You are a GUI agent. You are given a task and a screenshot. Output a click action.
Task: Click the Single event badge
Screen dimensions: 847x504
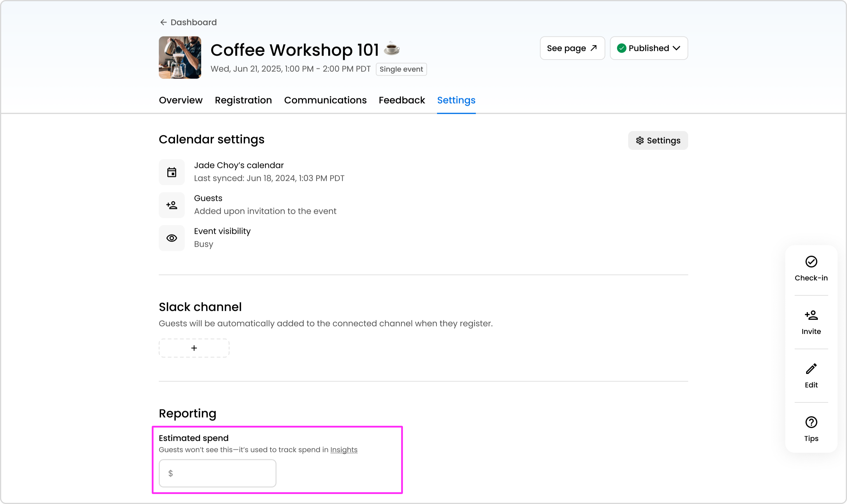[401, 69]
